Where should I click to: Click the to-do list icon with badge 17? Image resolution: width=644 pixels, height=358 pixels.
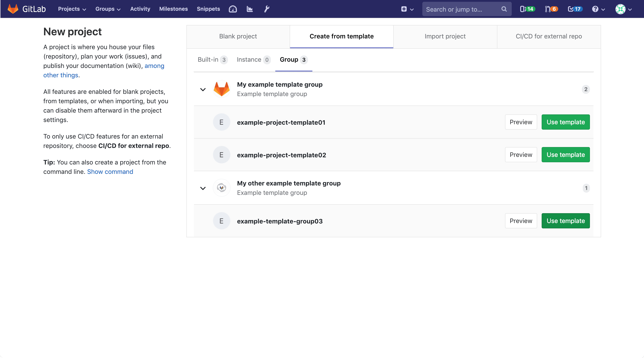click(x=574, y=9)
